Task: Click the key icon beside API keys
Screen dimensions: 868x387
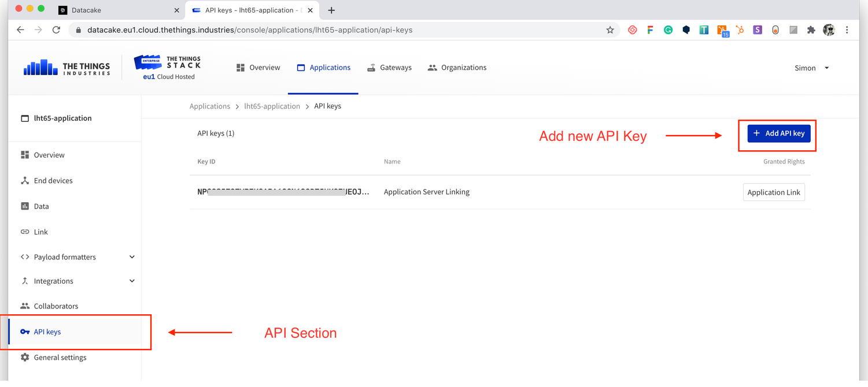Action: click(25, 332)
